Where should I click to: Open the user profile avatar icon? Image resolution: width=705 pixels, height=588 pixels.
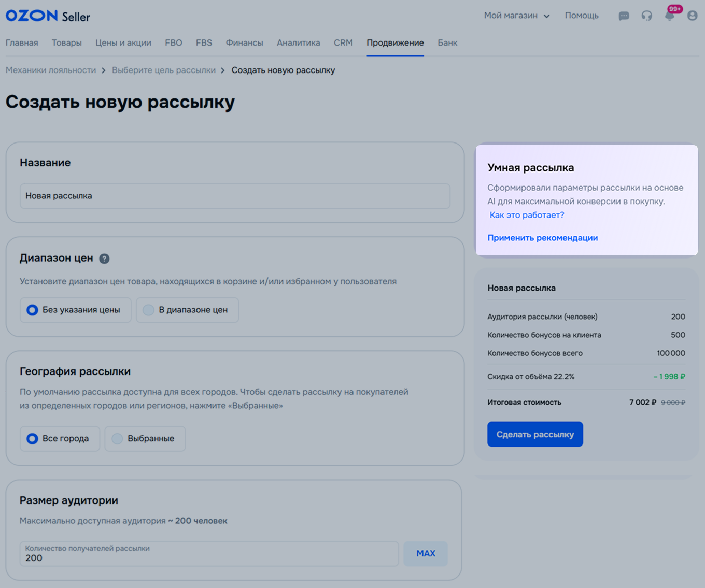tap(692, 16)
